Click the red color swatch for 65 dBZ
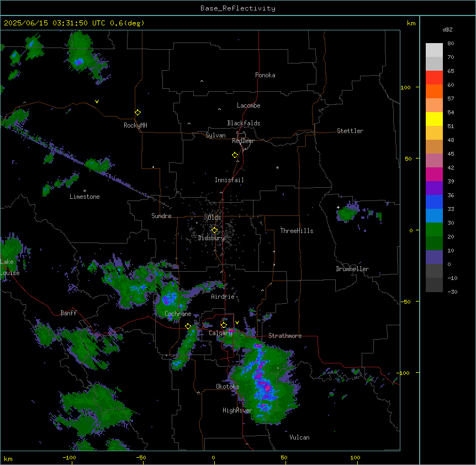Screen dimensions: 476x465 434,78
